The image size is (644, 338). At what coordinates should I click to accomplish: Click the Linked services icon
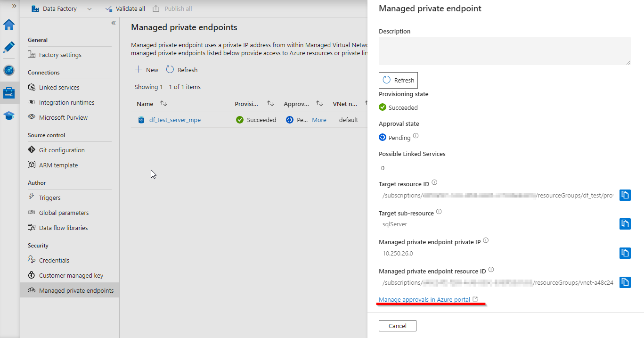point(32,87)
